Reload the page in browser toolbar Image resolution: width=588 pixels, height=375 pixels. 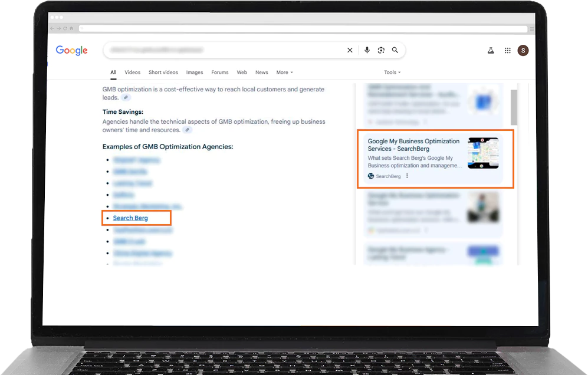tap(65, 28)
